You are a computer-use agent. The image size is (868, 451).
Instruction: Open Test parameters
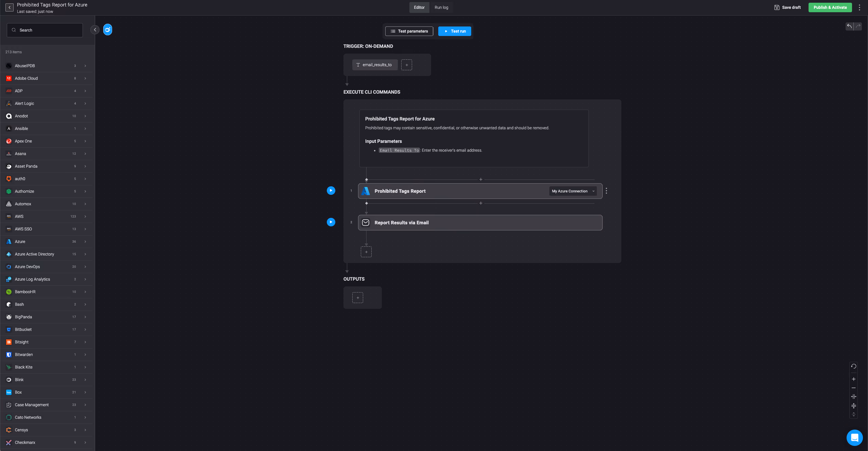tap(409, 31)
